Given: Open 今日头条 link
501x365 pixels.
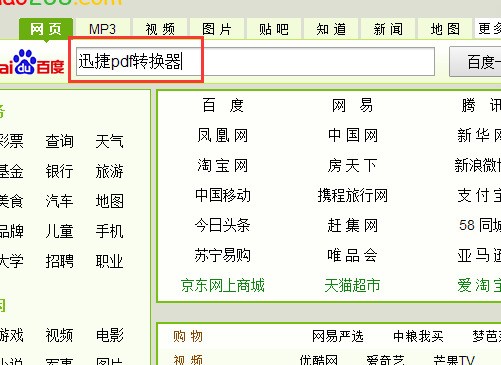Looking at the screenshot, I should click(x=223, y=225).
